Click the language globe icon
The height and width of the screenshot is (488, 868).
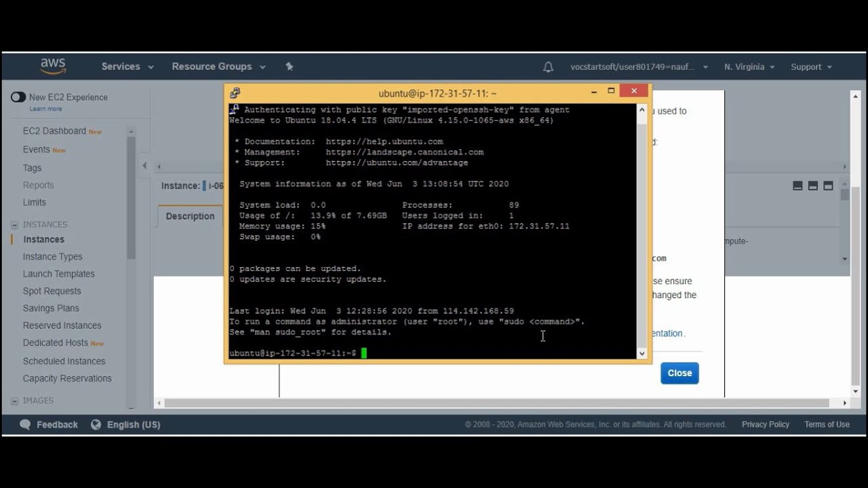coord(96,424)
